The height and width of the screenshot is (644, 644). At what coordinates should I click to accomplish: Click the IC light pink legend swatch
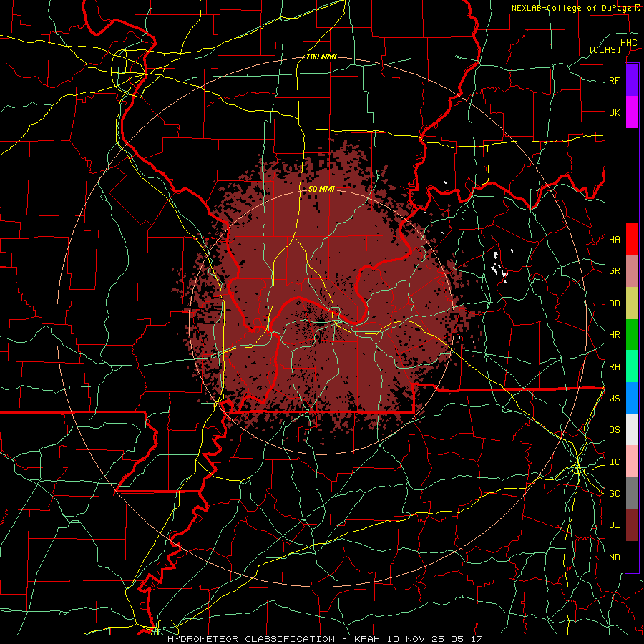pos(632,462)
